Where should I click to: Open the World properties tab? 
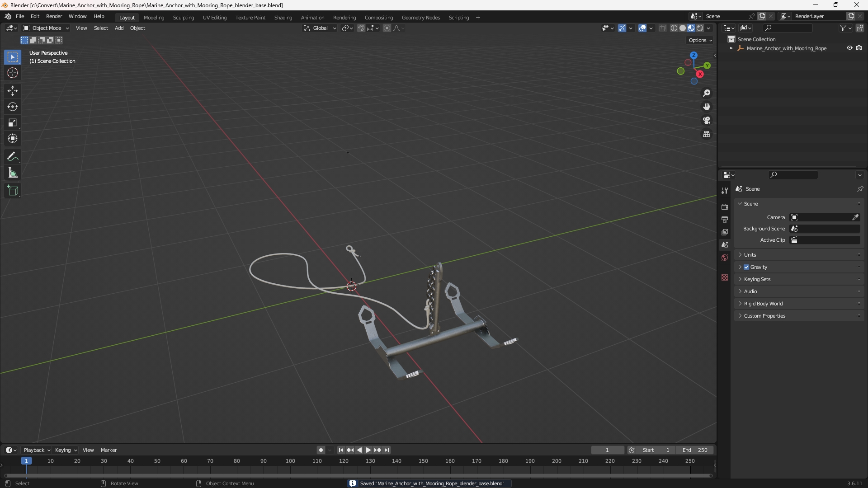click(x=725, y=258)
